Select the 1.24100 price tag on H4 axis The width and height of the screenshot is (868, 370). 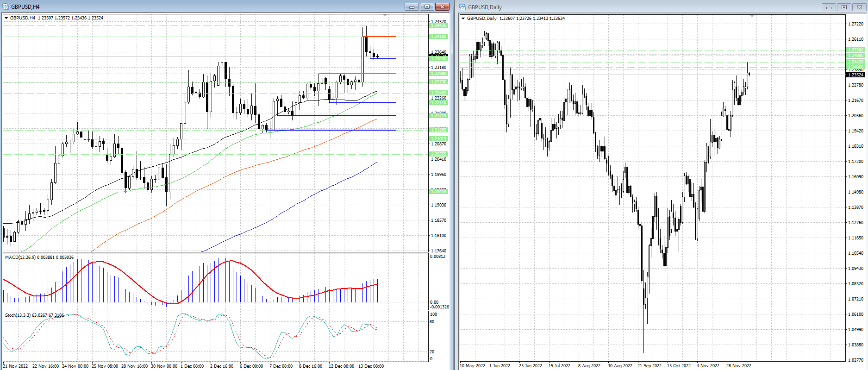[x=438, y=37]
